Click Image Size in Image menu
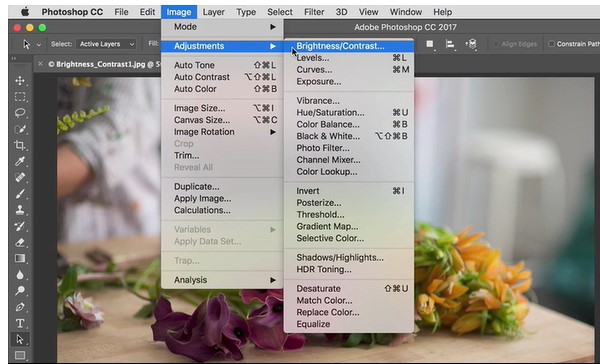This screenshot has height=364, width=600. click(x=222, y=109)
